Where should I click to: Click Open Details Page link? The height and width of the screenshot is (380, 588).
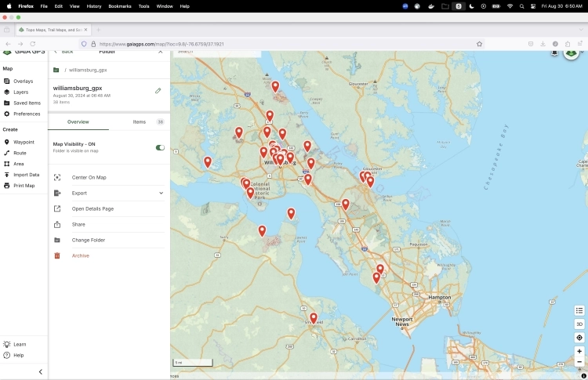tap(93, 208)
